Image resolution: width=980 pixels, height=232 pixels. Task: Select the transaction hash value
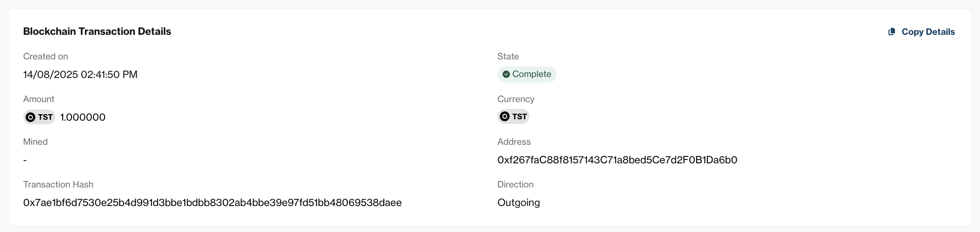(212, 203)
